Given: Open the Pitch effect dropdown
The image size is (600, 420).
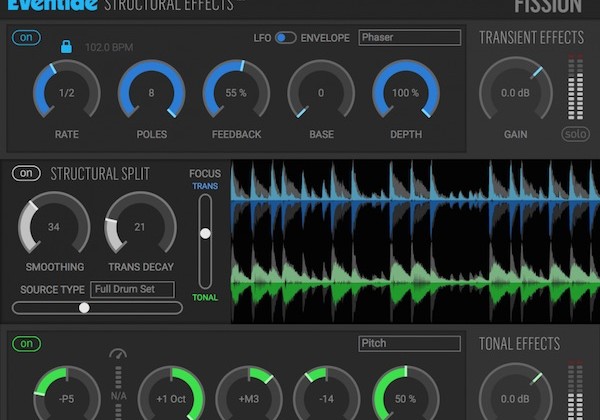Looking at the screenshot, I should click(409, 343).
